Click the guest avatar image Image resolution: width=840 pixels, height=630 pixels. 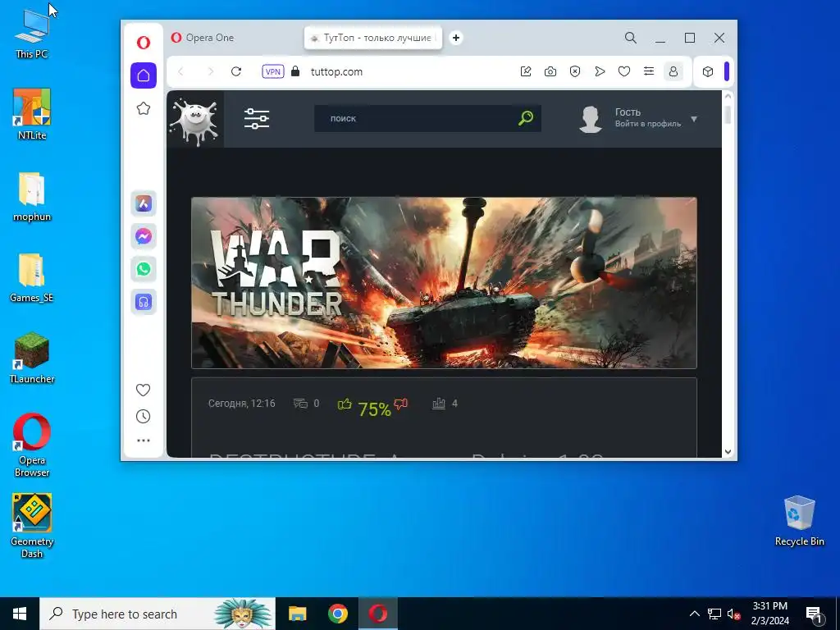pos(591,119)
